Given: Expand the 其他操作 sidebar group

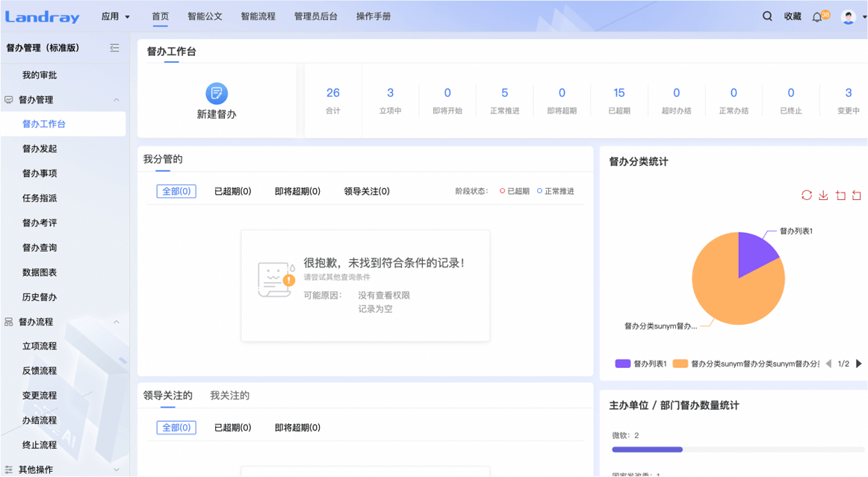Looking at the screenshot, I should click(117, 470).
